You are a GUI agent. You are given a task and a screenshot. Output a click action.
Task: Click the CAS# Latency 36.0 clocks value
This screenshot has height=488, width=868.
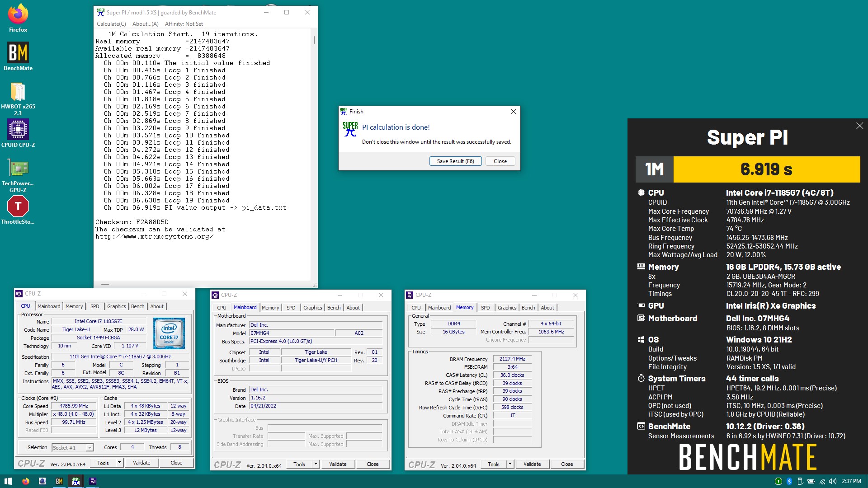pos(512,375)
